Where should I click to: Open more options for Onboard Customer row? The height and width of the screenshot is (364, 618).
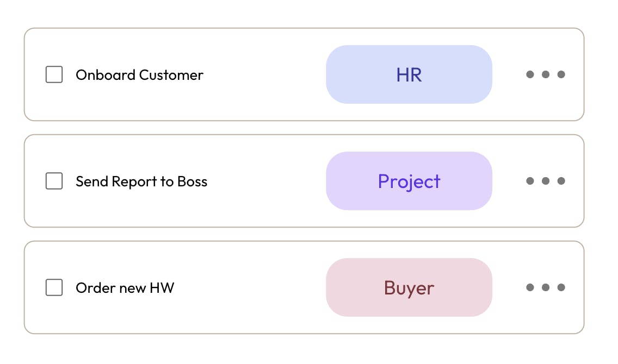tap(546, 74)
